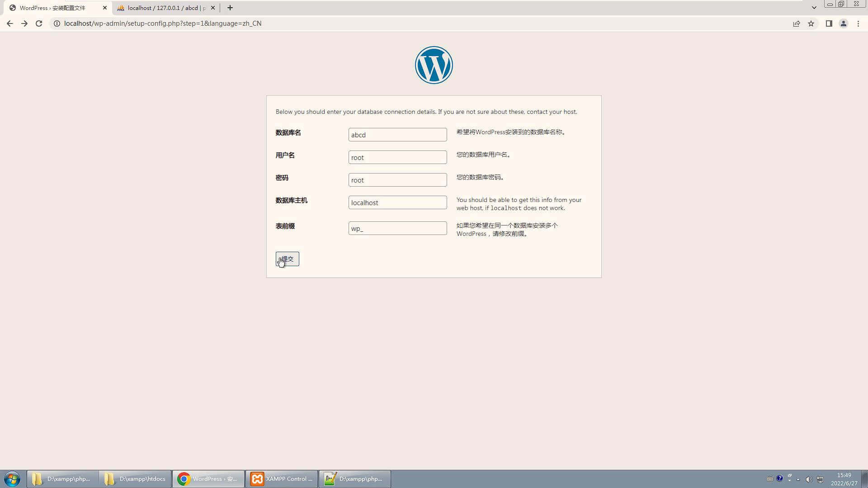Focus the 表前缀 input field
The width and height of the screenshot is (868, 488).
click(397, 228)
